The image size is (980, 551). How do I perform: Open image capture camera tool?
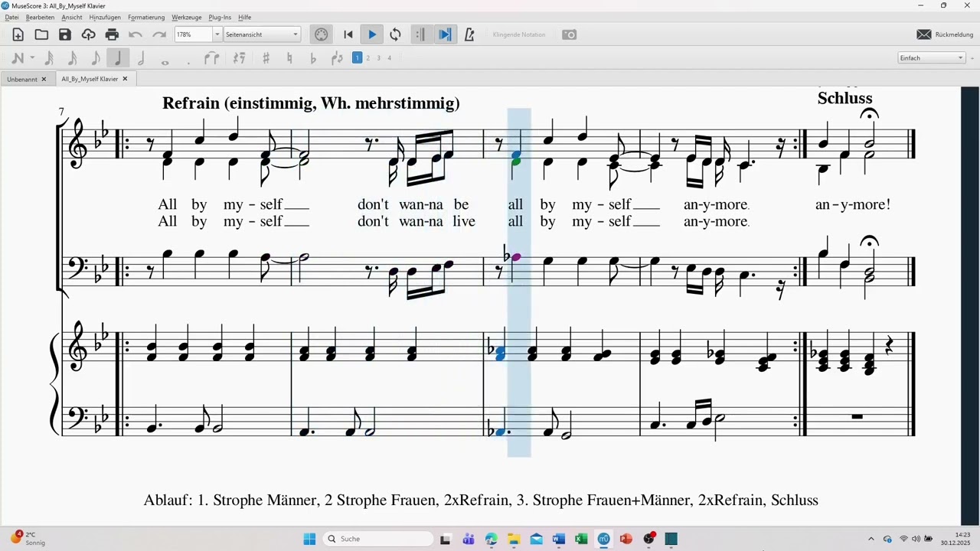click(x=569, y=34)
